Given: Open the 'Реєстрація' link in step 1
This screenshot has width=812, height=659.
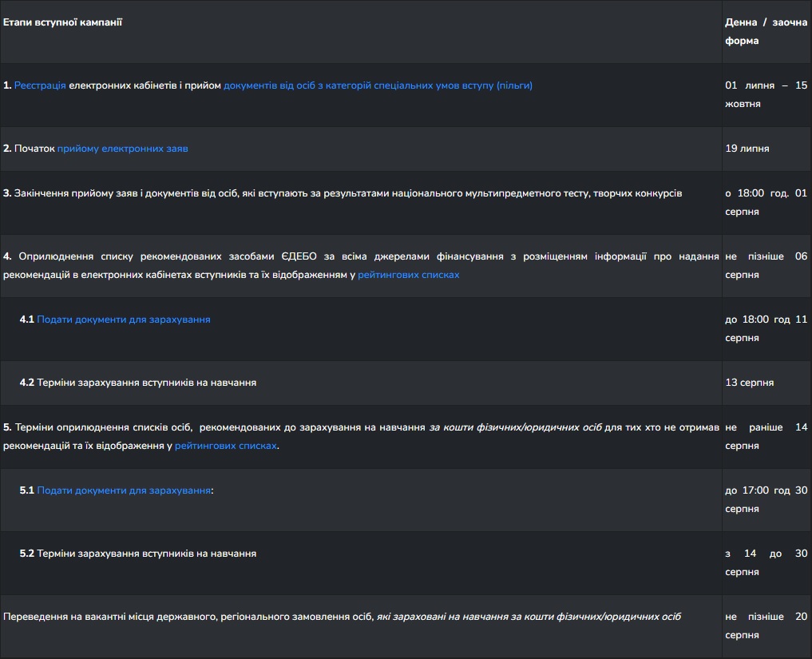Looking at the screenshot, I should (40, 85).
